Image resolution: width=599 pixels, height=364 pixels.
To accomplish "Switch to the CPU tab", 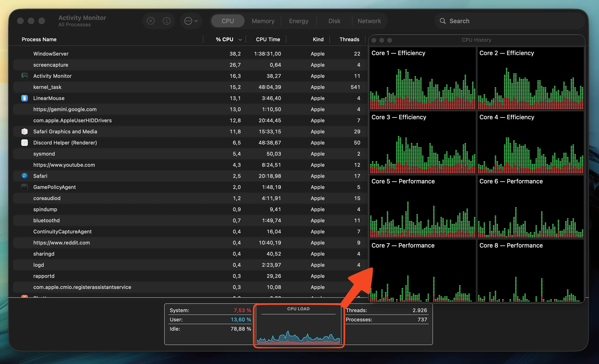I will tap(228, 21).
